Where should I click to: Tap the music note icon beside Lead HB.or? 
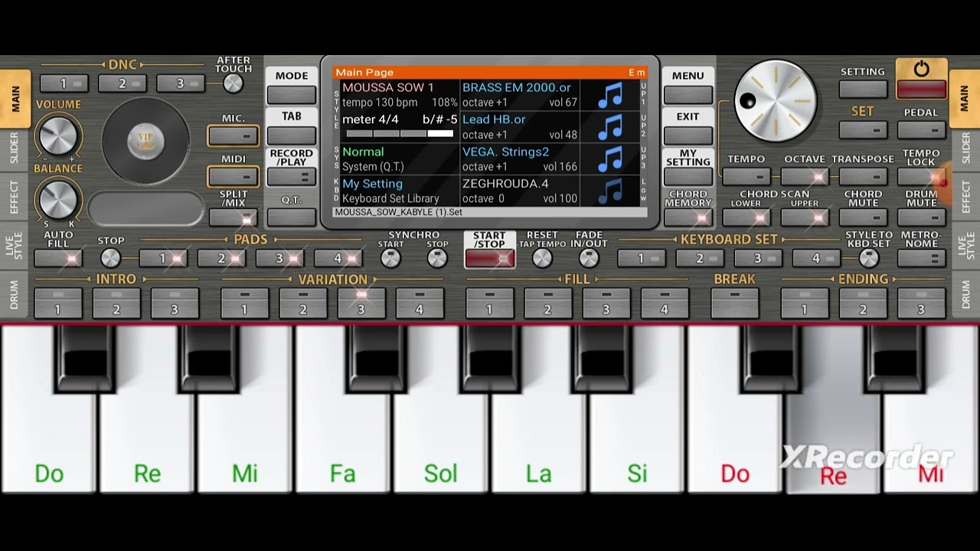[x=610, y=127]
